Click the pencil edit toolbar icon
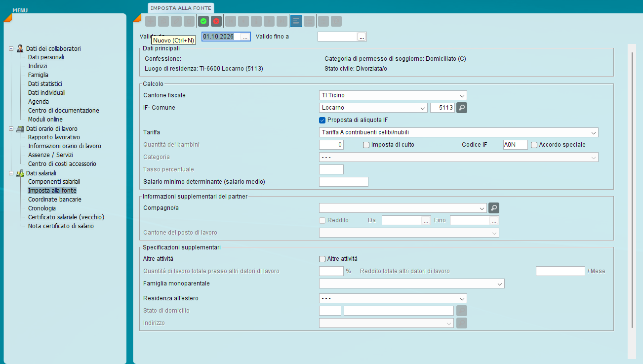 click(x=176, y=21)
